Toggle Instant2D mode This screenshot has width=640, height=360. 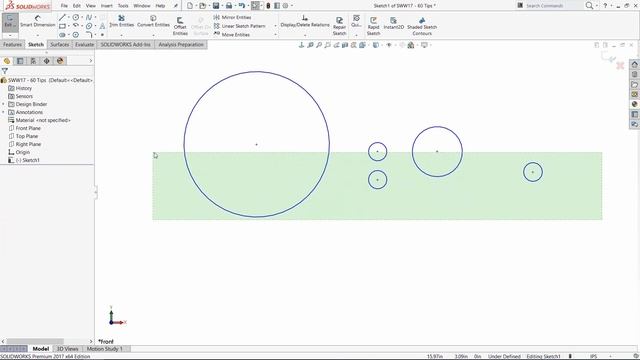[x=393, y=23]
